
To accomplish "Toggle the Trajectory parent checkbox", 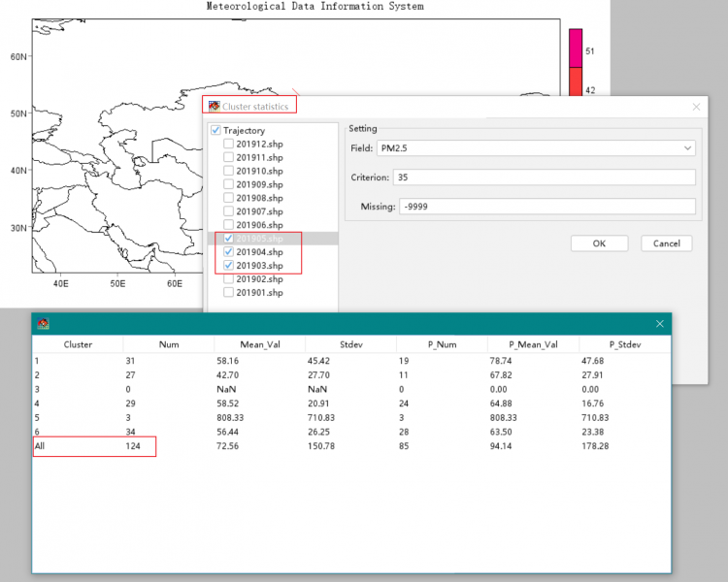I will tap(215, 130).
